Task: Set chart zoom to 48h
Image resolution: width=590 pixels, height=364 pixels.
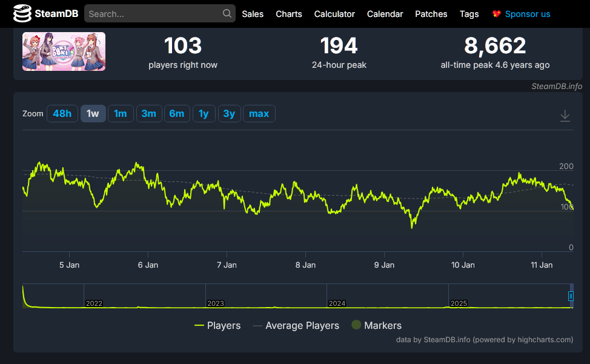Action: coord(62,114)
